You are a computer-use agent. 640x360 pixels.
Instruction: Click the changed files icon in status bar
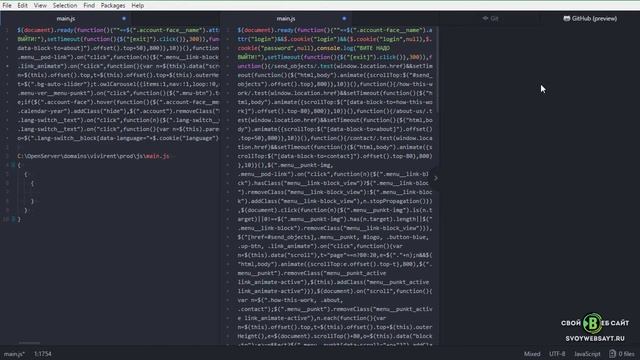point(612,354)
